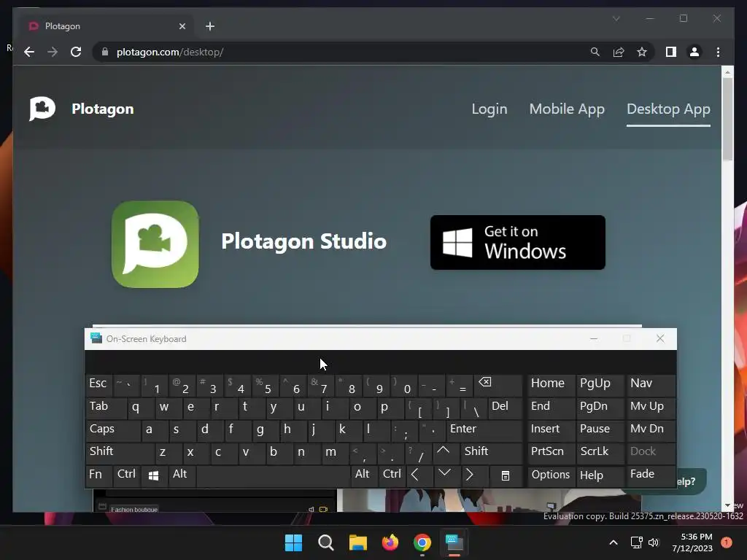Open the Chrome profile icon
This screenshot has height=560, width=747.
pyautogui.click(x=694, y=52)
